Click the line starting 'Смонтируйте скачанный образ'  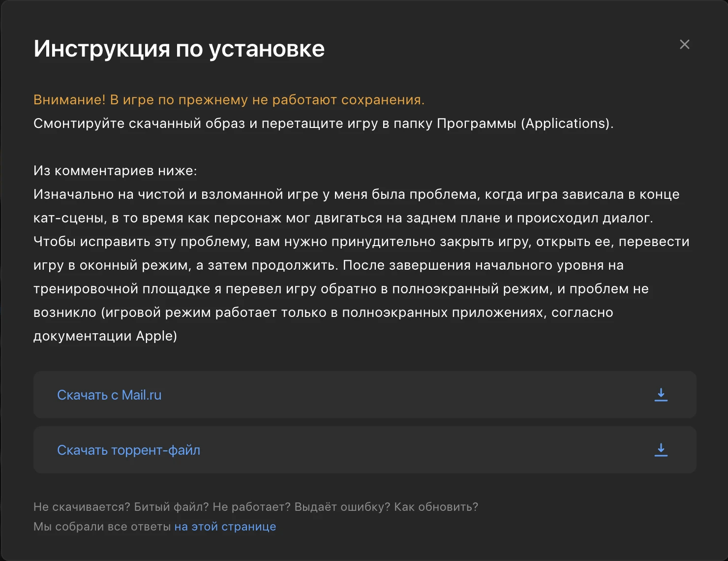(x=323, y=124)
